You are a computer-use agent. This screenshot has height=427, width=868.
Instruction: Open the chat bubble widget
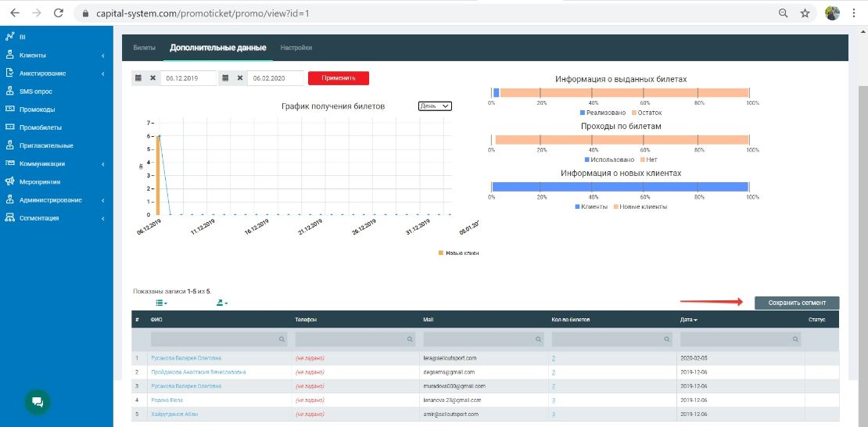click(x=36, y=401)
